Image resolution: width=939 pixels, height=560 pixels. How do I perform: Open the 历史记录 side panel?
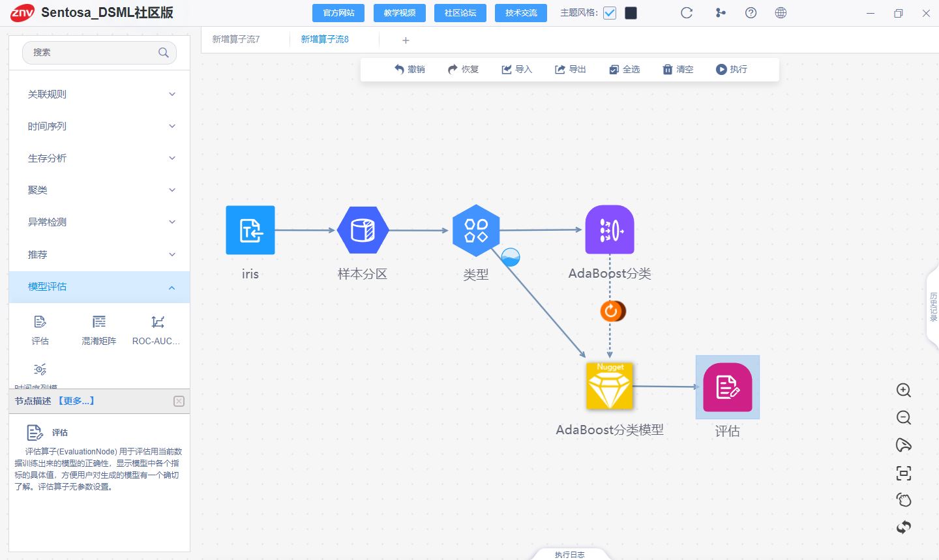932,308
